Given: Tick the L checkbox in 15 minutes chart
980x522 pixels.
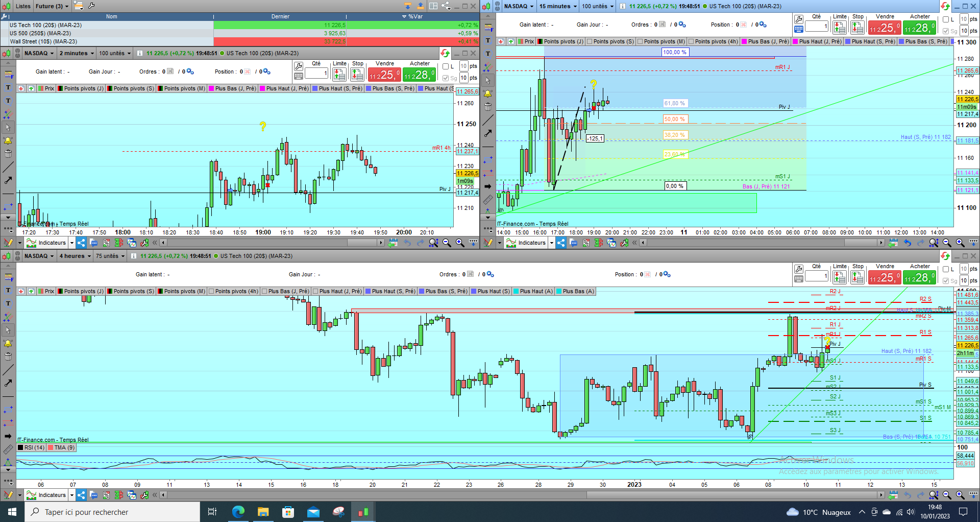Looking at the screenshot, I should coord(946,19).
